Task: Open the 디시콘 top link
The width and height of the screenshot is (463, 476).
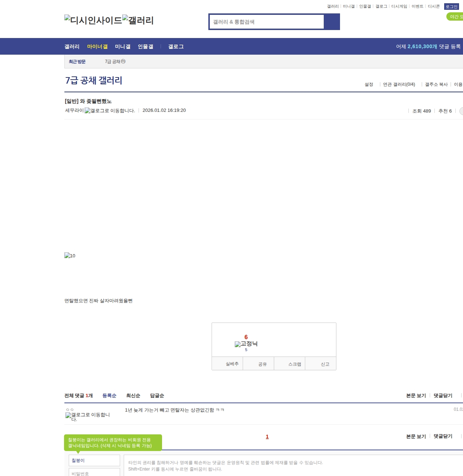Action: (434, 7)
